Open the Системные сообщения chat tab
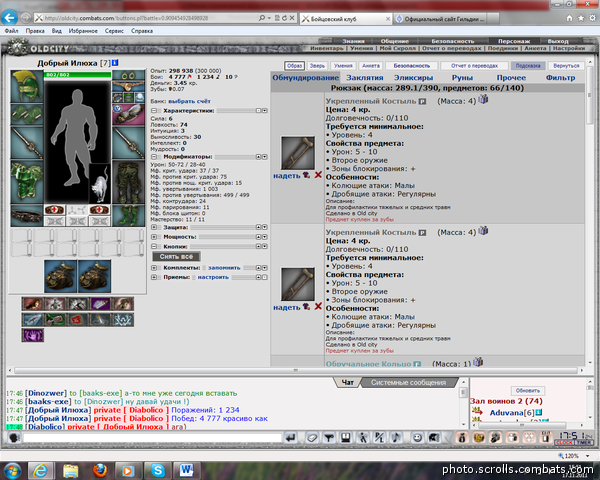The image size is (600, 480). click(x=408, y=382)
